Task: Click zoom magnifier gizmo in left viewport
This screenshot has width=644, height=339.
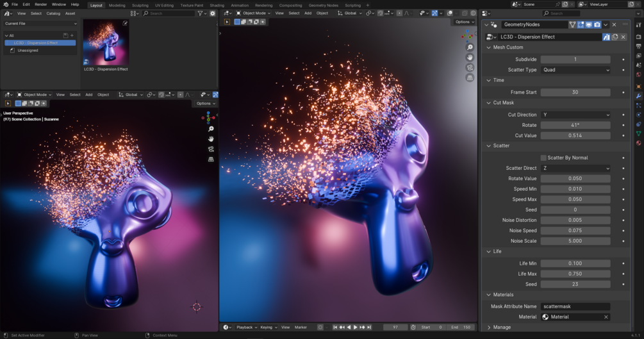Action: pos(211,129)
